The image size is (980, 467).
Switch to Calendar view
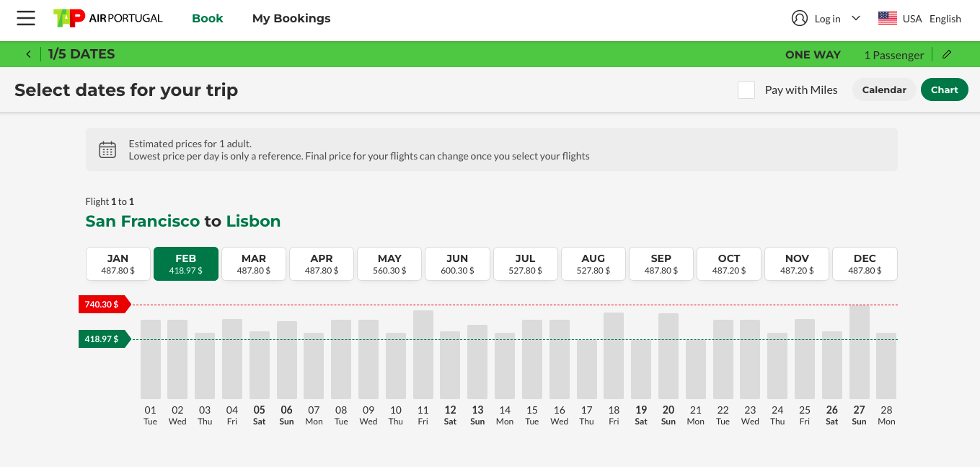point(884,90)
